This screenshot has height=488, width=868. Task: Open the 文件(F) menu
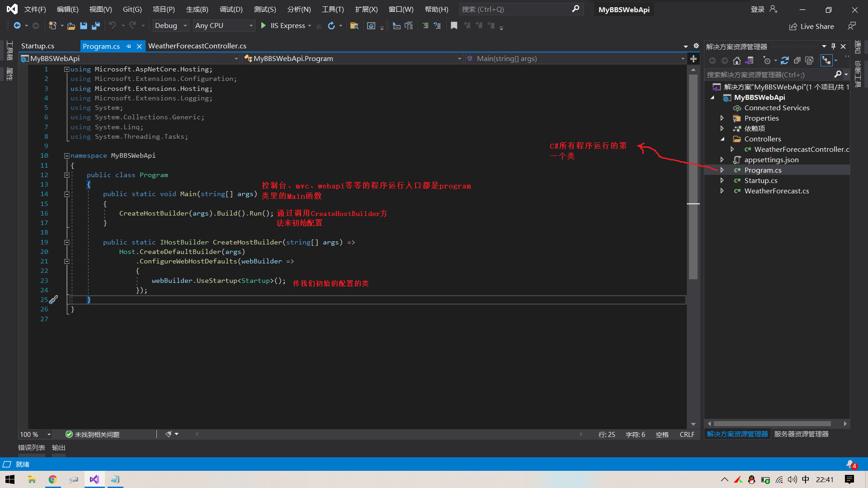(x=35, y=9)
